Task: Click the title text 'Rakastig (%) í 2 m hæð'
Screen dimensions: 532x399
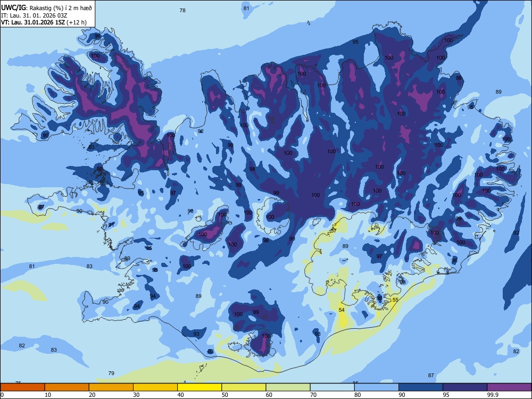Action: (x=61, y=7)
